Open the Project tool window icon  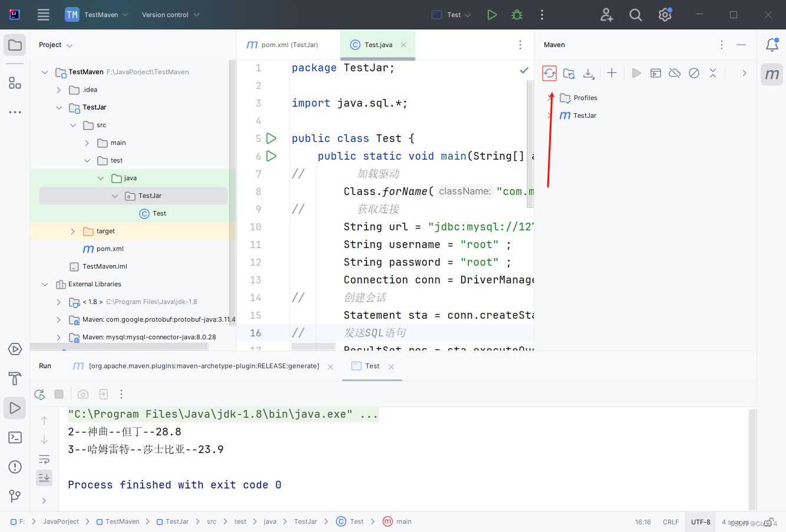[15, 45]
